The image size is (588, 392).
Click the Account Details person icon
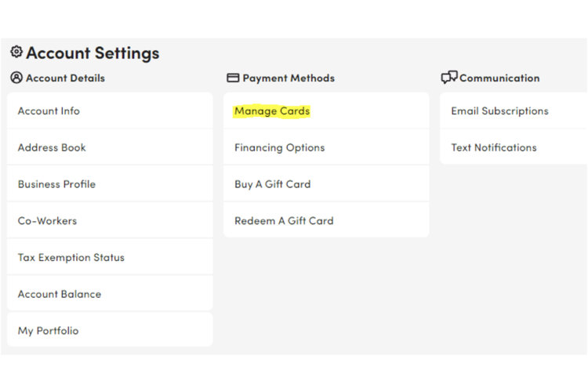(16, 78)
